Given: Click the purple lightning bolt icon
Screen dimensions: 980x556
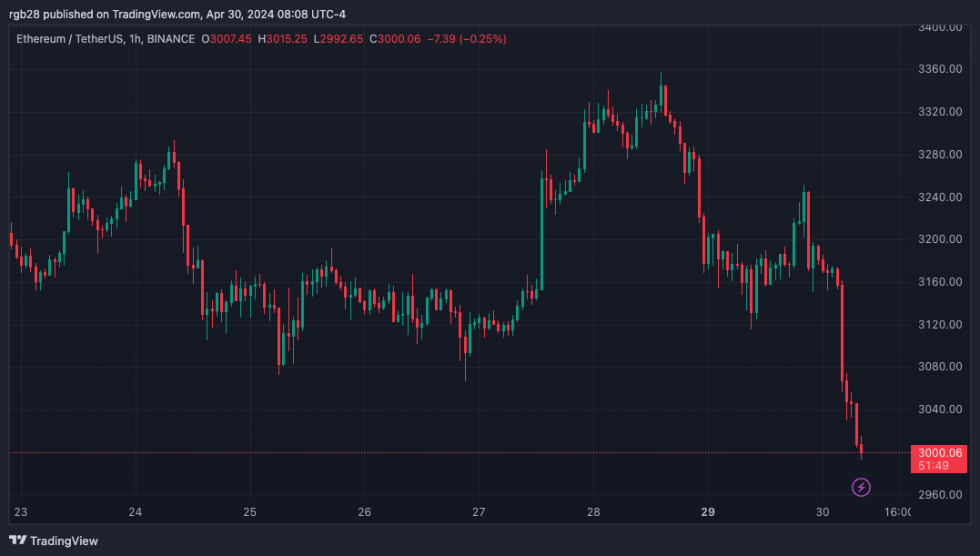Looking at the screenshot, I should pos(861,487).
